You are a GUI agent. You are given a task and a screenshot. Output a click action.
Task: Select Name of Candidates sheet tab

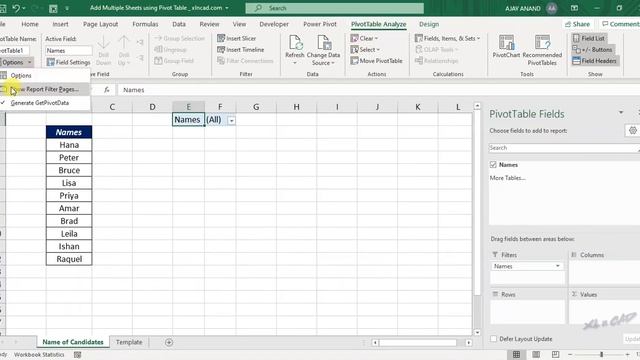[73, 342]
